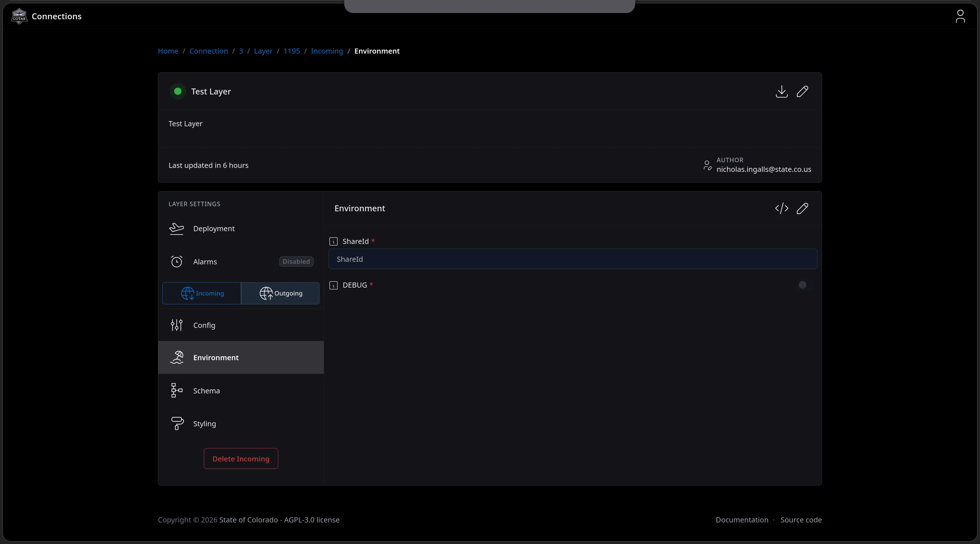980x544 pixels.
Task: Click the Connections header title
Action: tap(57, 16)
